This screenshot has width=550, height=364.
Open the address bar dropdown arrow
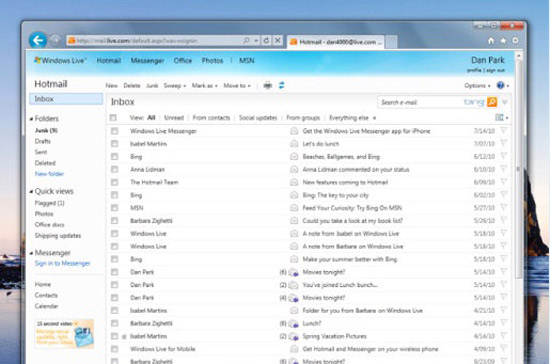click(x=256, y=41)
